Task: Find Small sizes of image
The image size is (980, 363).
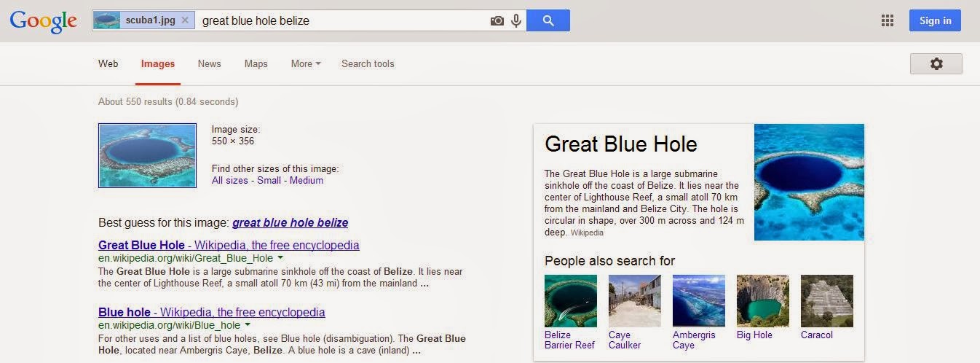Action: tap(269, 180)
